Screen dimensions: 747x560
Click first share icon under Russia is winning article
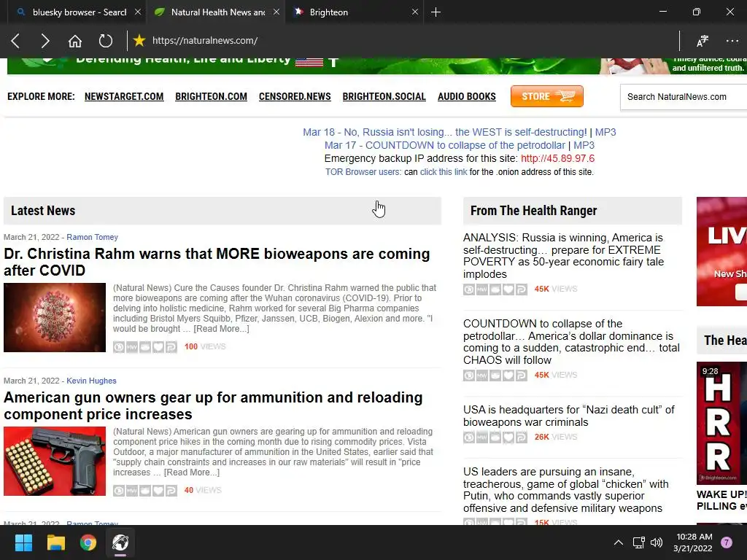tap(469, 289)
